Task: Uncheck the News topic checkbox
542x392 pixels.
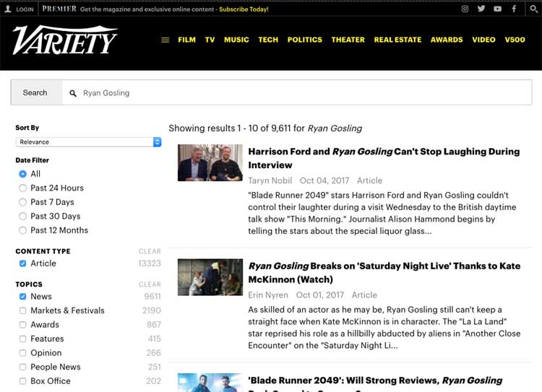Action: [23, 297]
